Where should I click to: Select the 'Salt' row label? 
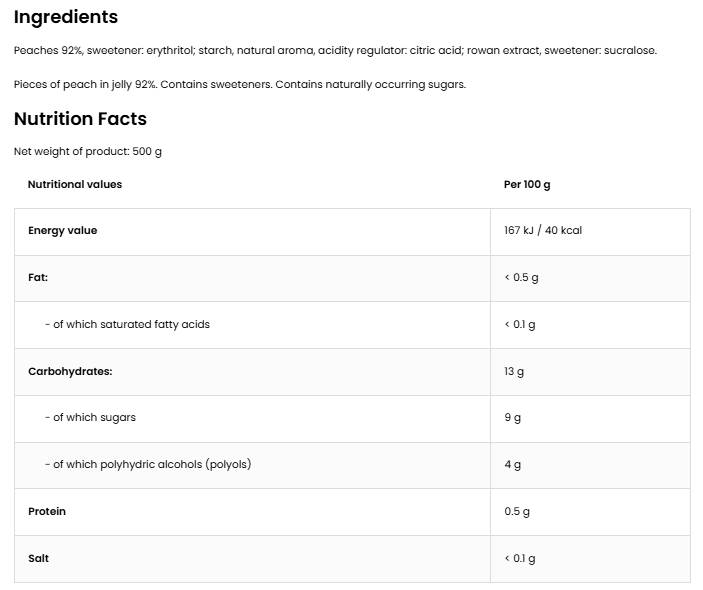point(39,558)
